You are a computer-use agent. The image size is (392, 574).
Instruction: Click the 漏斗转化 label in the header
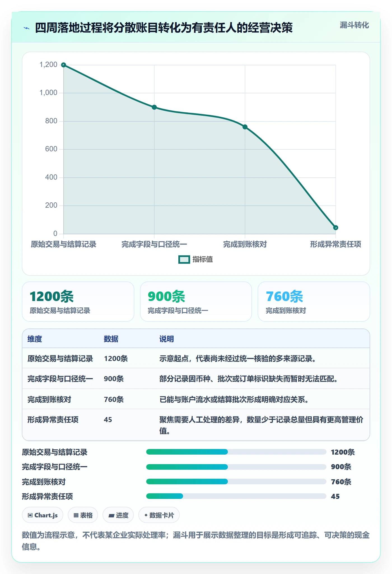tap(354, 25)
